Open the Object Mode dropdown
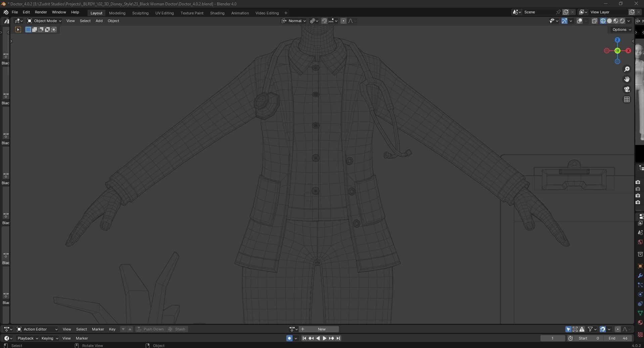This screenshot has height=348, width=644. pyautogui.click(x=44, y=21)
